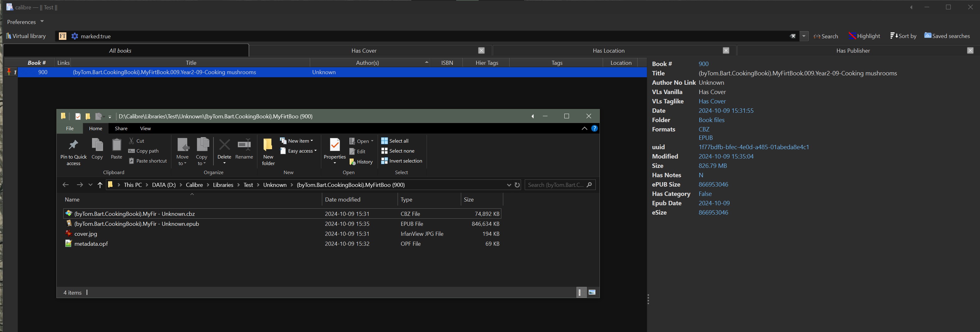The height and width of the screenshot is (332, 980).
Task: Refresh the Explorer folder view
Action: (x=517, y=185)
